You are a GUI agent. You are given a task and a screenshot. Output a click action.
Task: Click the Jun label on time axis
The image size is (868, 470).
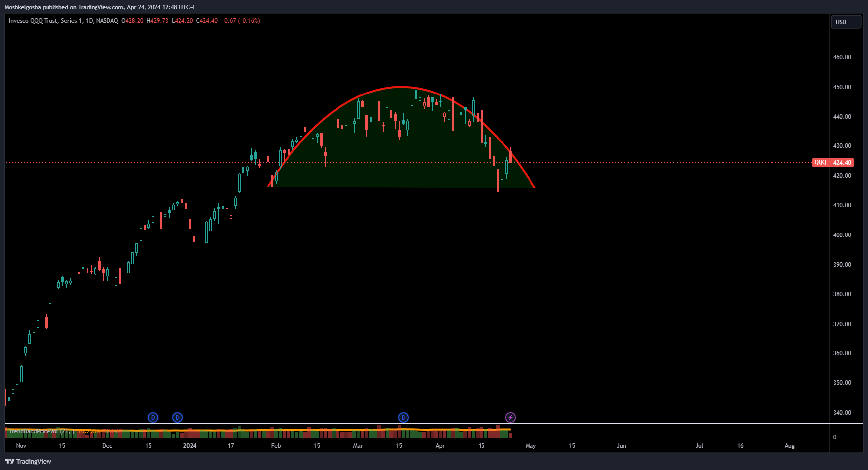tap(621, 446)
